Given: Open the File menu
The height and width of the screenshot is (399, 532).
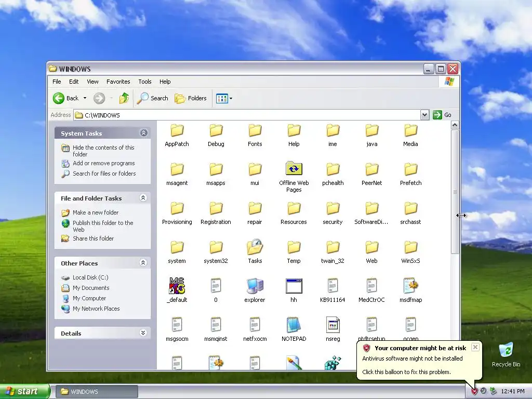Looking at the screenshot, I should (x=57, y=82).
